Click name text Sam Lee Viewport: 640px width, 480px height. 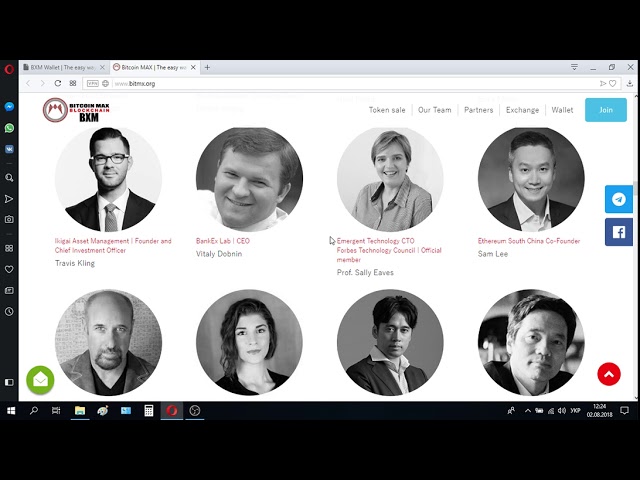point(493,254)
